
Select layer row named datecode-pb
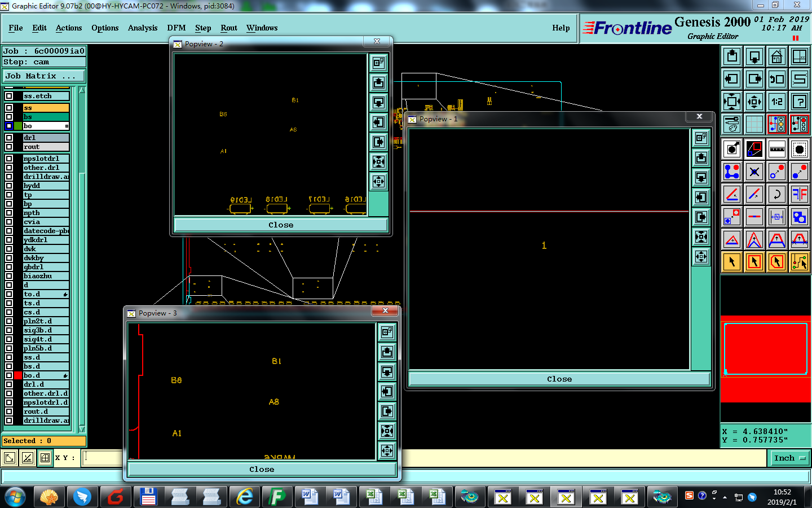[46, 231]
